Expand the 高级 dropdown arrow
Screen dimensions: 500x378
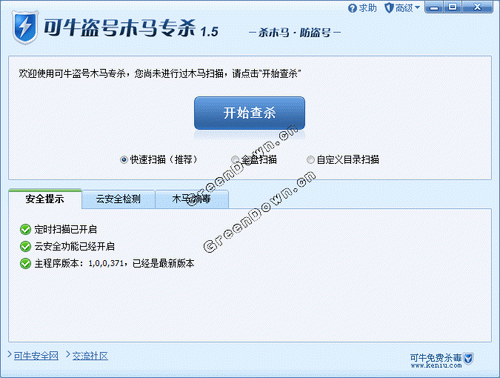(417, 7)
